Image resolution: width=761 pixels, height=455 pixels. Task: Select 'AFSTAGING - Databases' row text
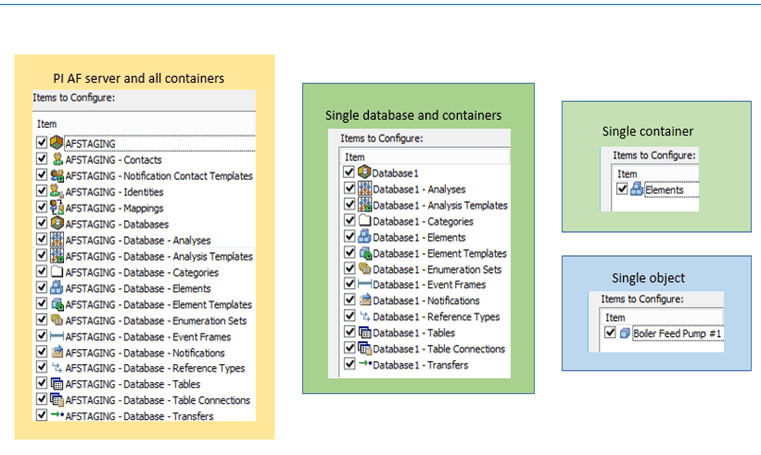pyautogui.click(x=117, y=224)
